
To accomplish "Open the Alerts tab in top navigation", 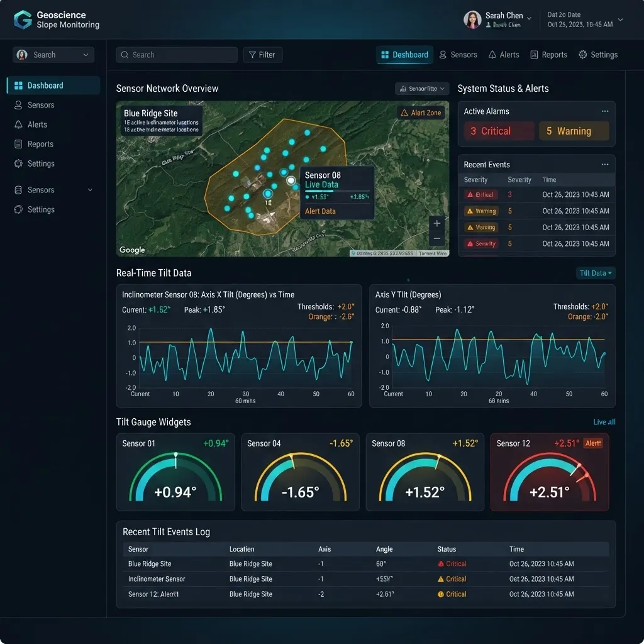I will (504, 55).
